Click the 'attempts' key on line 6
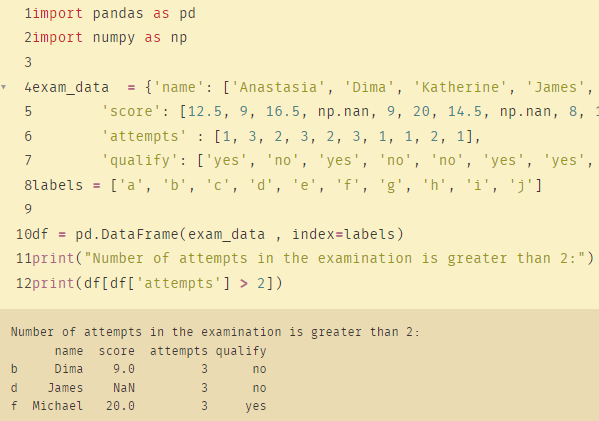 144,136
